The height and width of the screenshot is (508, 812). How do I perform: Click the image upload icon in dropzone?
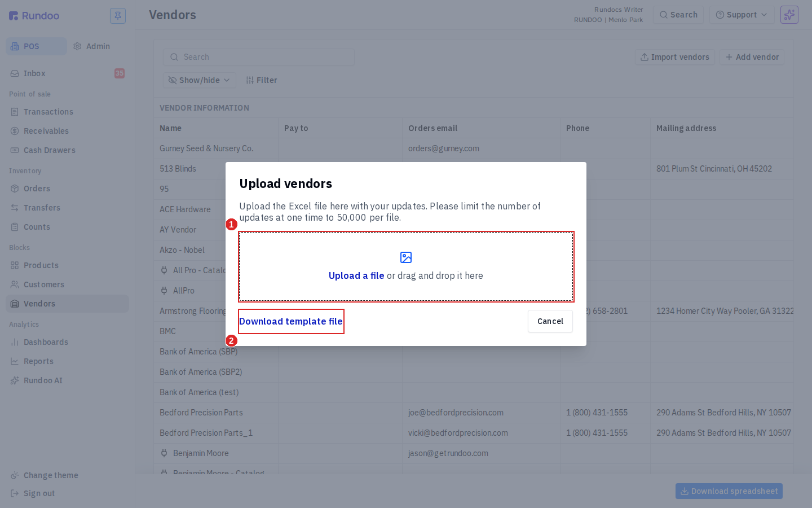pyautogui.click(x=406, y=257)
